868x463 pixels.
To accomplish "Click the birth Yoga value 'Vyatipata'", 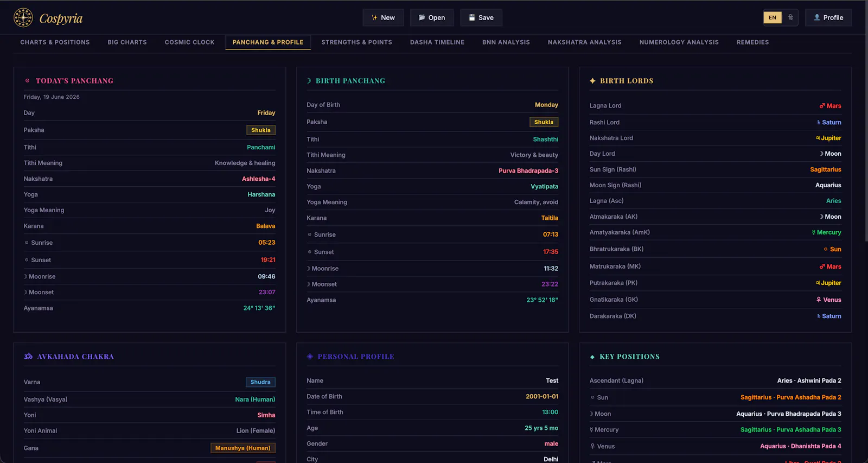I will click(545, 187).
